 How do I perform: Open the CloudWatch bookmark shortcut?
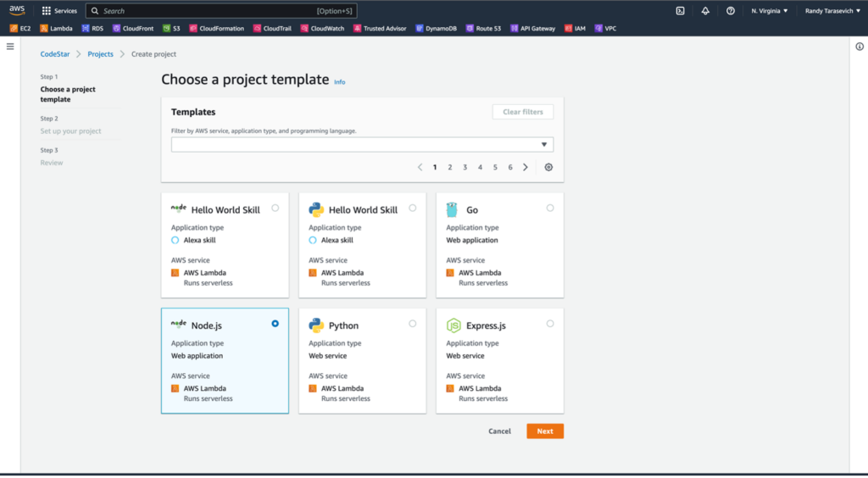pyautogui.click(x=322, y=28)
